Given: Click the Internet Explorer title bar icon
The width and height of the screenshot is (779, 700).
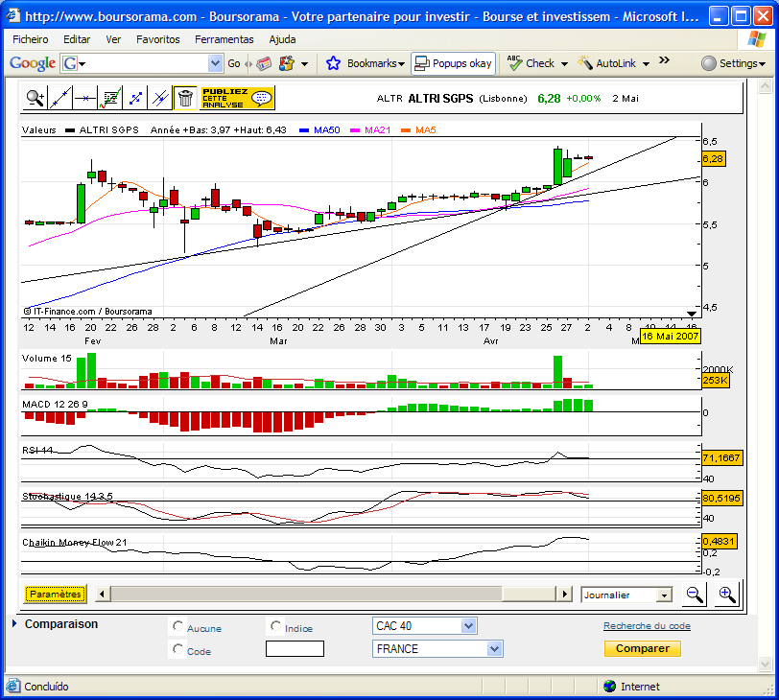Looking at the screenshot, I should 12,16.
